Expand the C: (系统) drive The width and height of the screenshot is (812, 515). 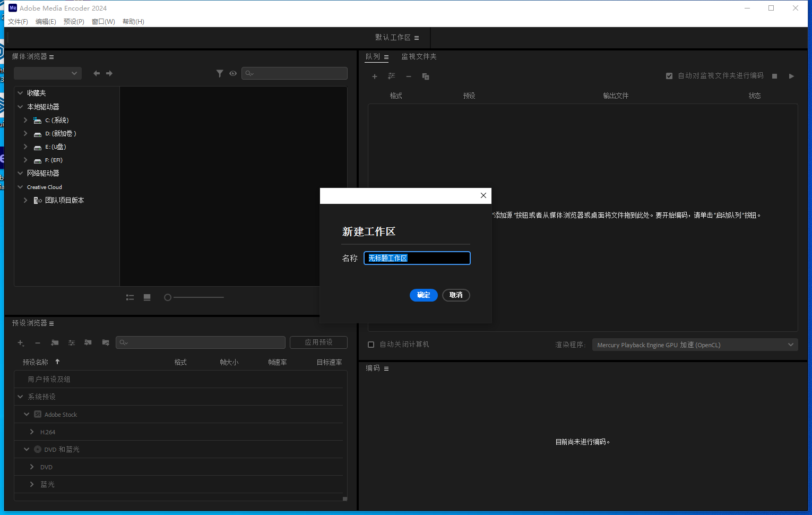click(25, 120)
